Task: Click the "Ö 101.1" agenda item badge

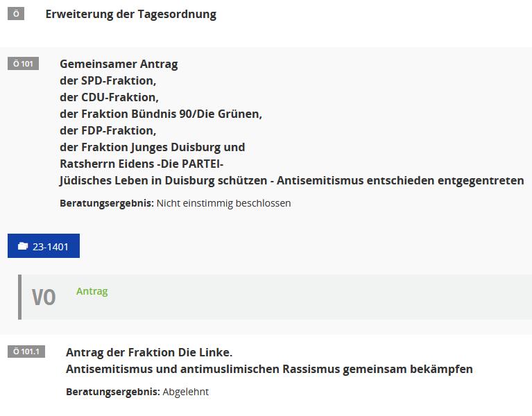Action: 26,352
